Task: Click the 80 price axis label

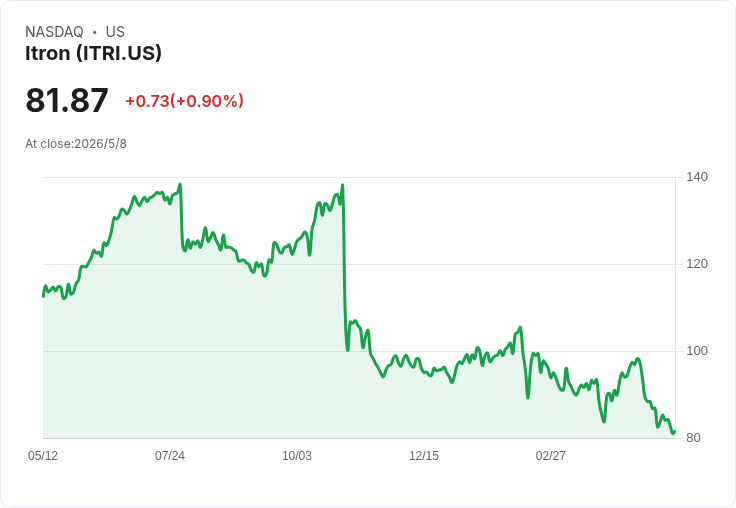Action: 693,438
